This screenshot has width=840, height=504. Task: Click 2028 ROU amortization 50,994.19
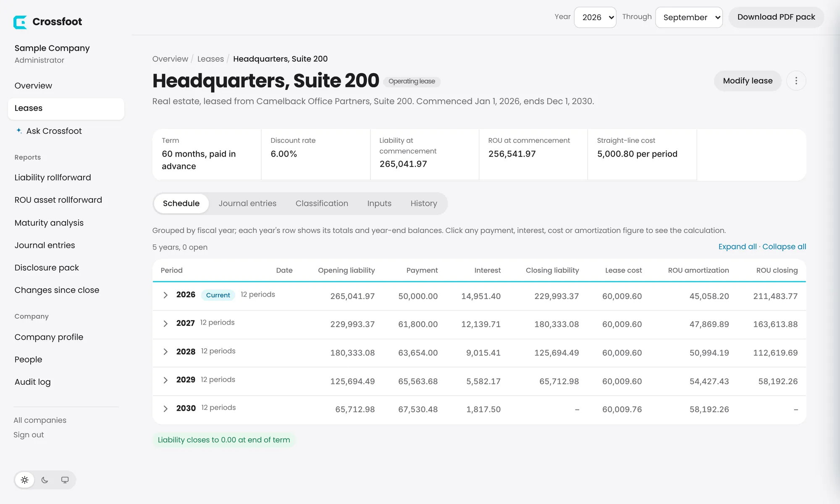(709, 353)
